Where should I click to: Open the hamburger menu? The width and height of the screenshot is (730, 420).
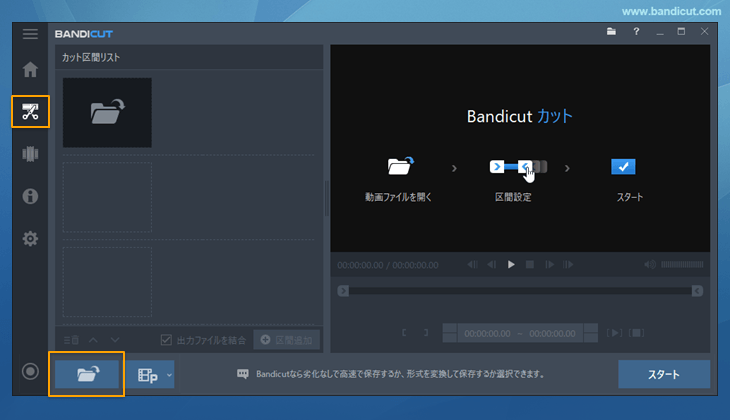pyautogui.click(x=30, y=34)
